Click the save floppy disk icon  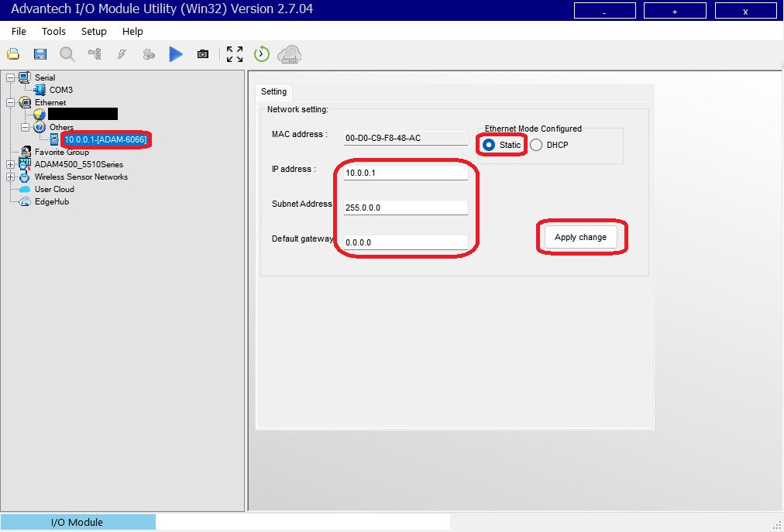(x=40, y=54)
